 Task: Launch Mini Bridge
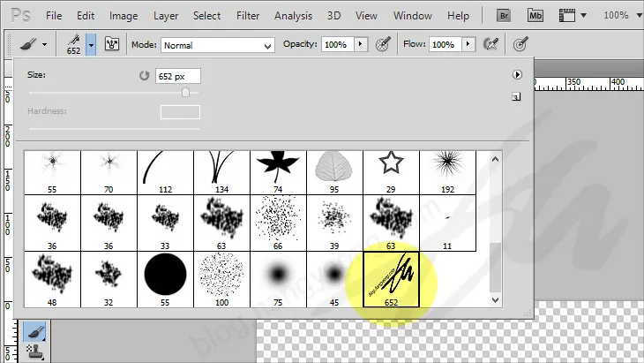[x=535, y=15]
